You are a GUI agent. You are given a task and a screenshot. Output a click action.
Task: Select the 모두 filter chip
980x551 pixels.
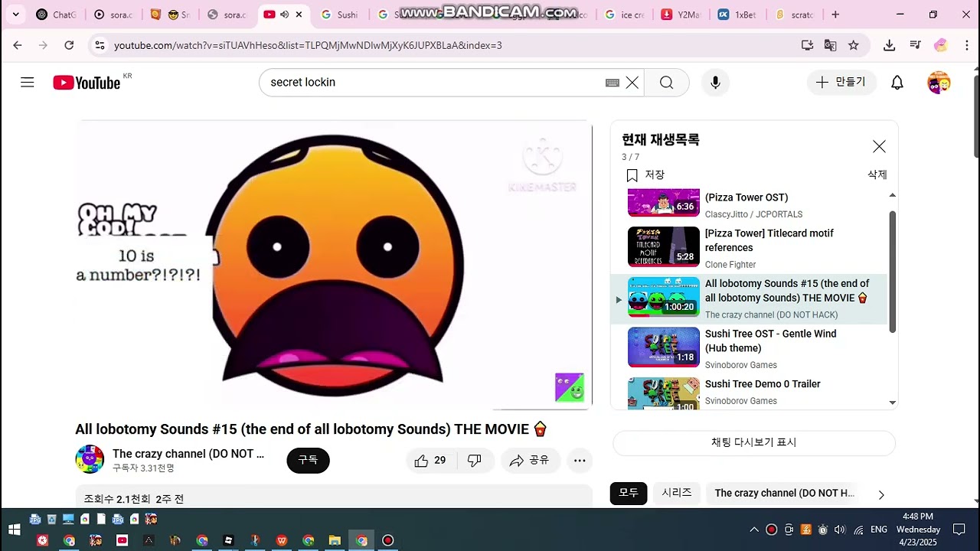pos(629,493)
